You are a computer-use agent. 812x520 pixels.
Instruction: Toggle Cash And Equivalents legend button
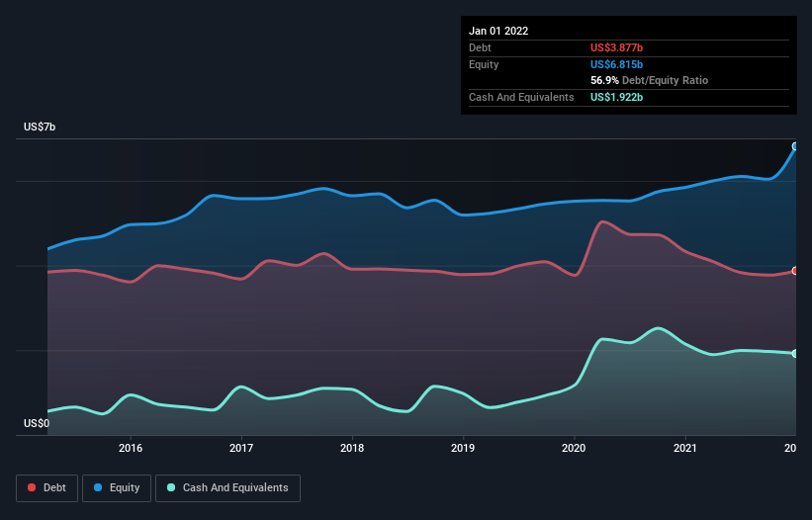(x=227, y=488)
